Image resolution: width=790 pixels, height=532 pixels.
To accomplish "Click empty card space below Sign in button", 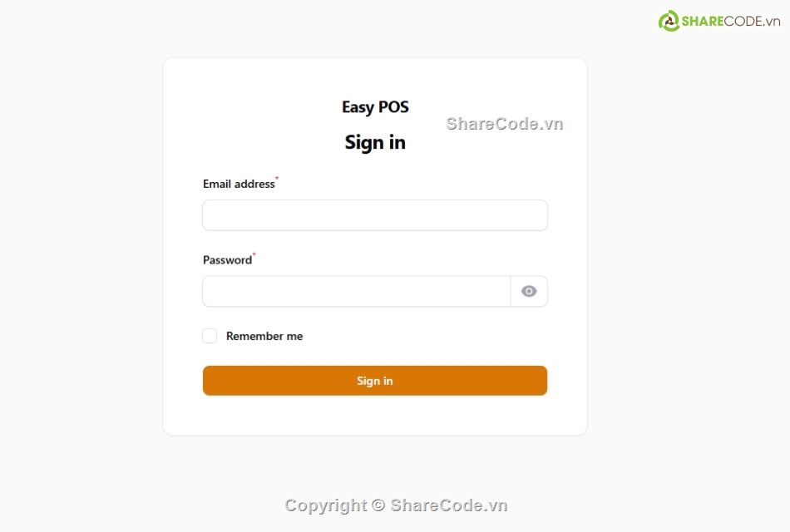I will tap(375, 416).
